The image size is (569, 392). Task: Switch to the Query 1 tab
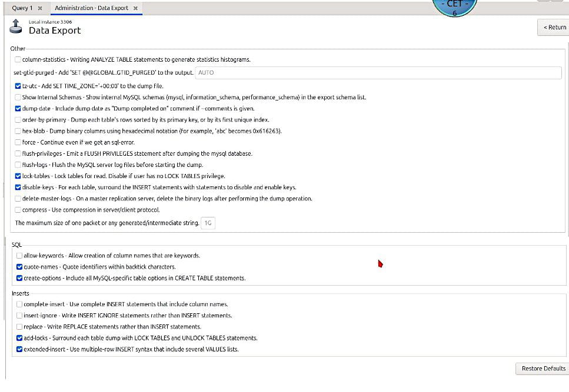pos(22,8)
